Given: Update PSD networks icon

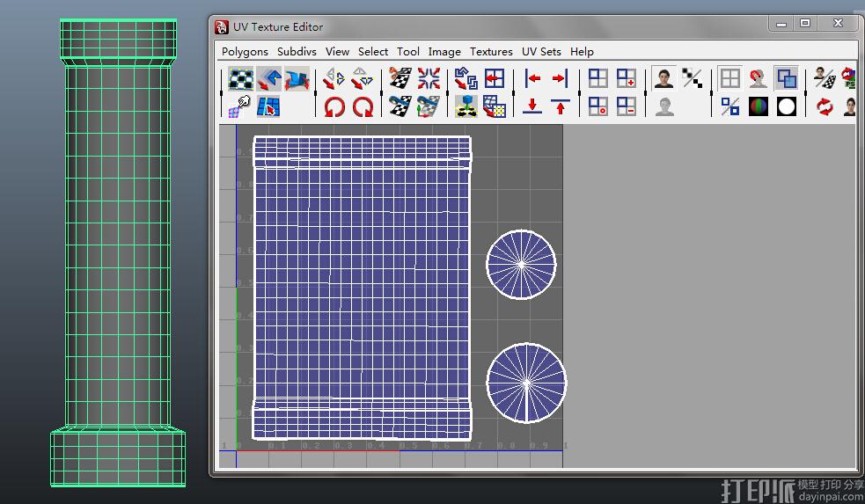Looking at the screenshot, I should [x=849, y=79].
